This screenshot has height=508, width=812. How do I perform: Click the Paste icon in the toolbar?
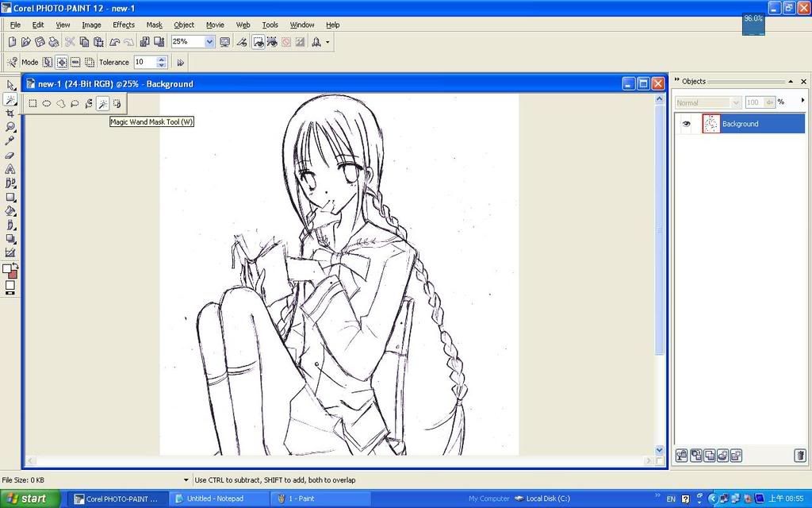(98, 42)
